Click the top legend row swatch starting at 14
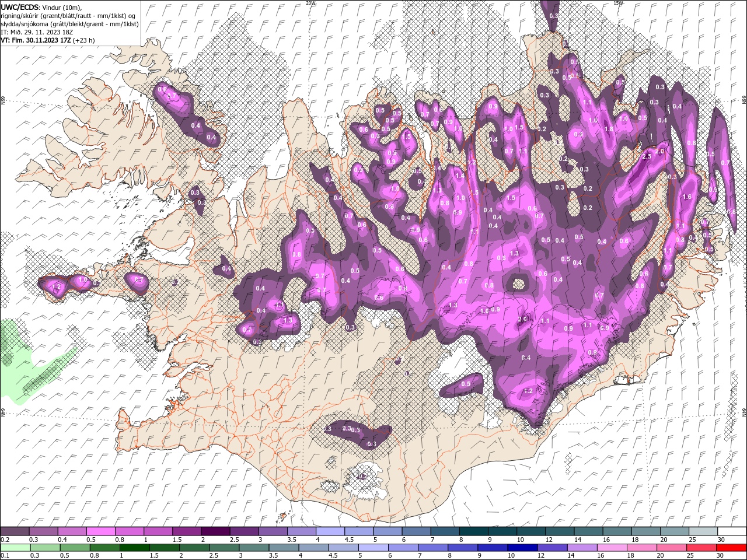 (588, 531)
